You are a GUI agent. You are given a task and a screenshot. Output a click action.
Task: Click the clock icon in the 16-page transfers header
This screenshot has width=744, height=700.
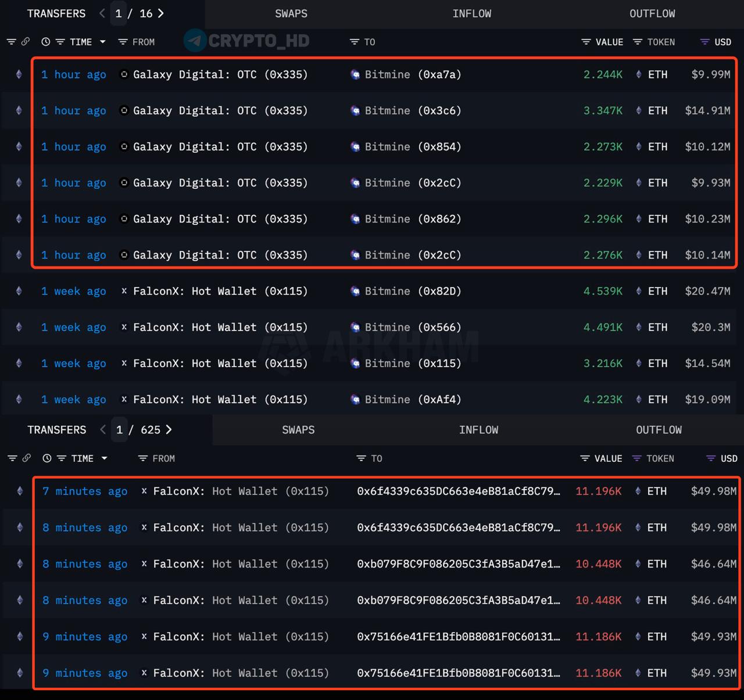click(45, 42)
